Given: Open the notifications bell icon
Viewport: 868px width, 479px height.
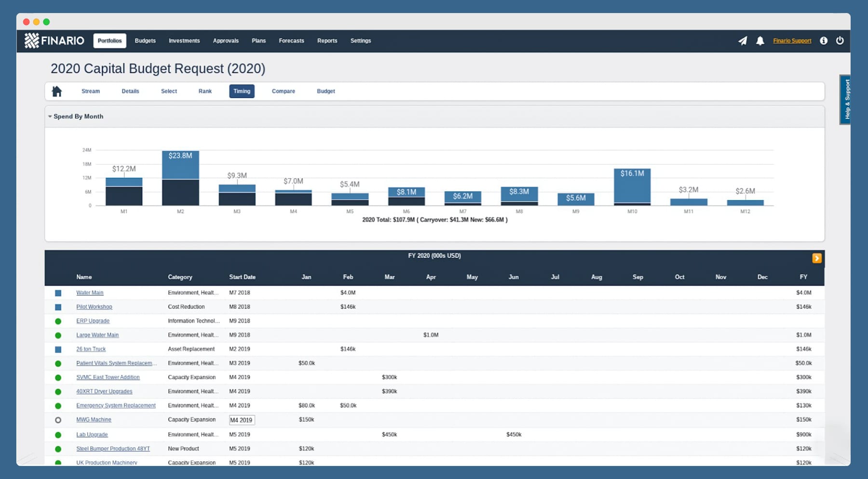Looking at the screenshot, I should (760, 41).
